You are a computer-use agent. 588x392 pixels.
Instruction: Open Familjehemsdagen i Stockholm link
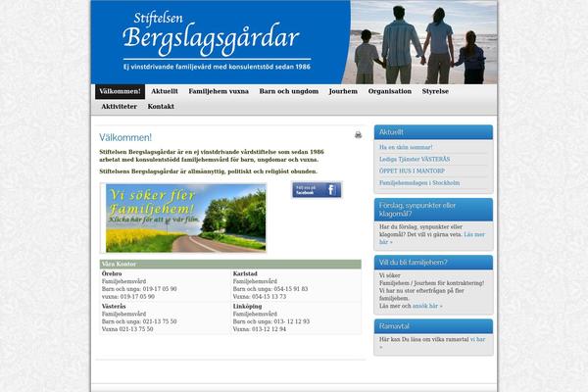(x=419, y=183)
